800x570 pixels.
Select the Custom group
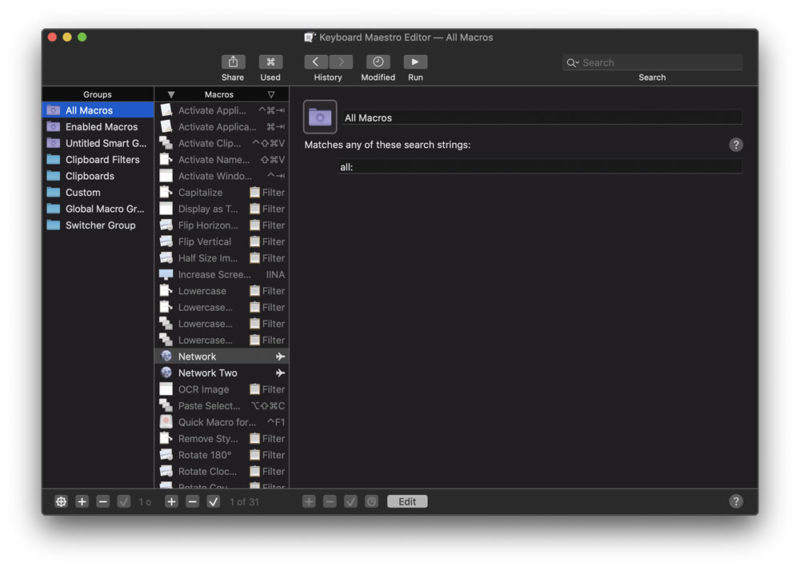pos(97,192)
